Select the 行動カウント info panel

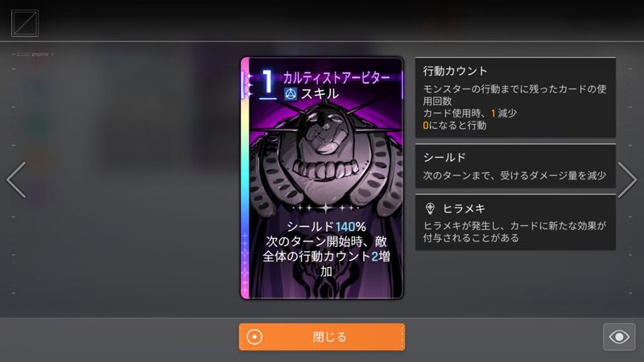515,97
